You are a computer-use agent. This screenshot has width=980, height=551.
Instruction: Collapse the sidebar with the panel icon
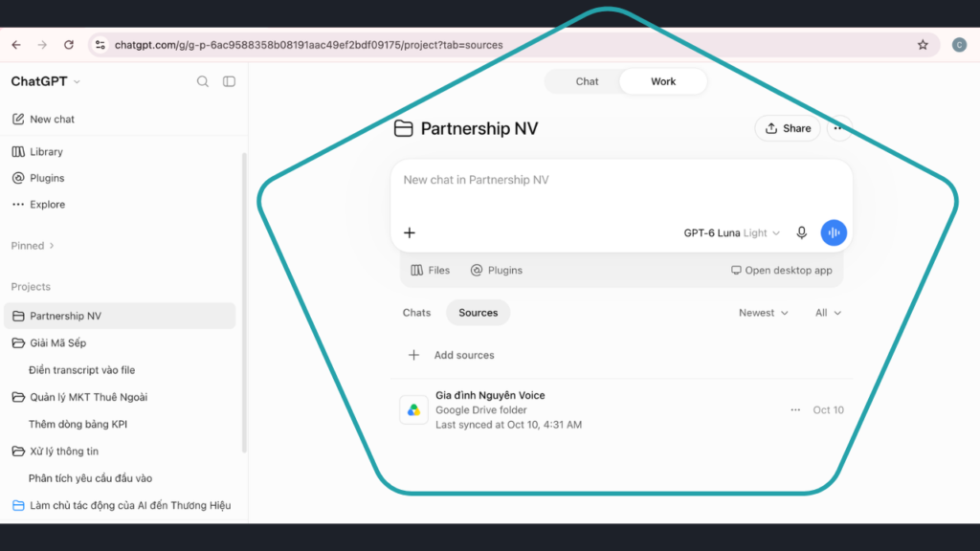(230, 82)
